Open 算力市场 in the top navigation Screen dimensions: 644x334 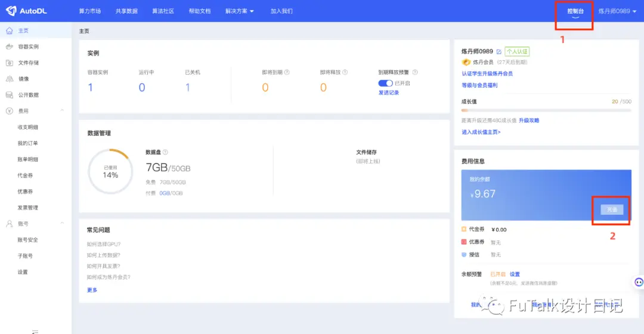(90, 11)
